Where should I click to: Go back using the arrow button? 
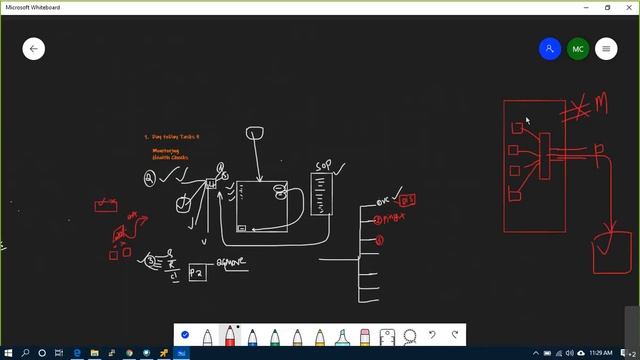[x=33, y=49]
